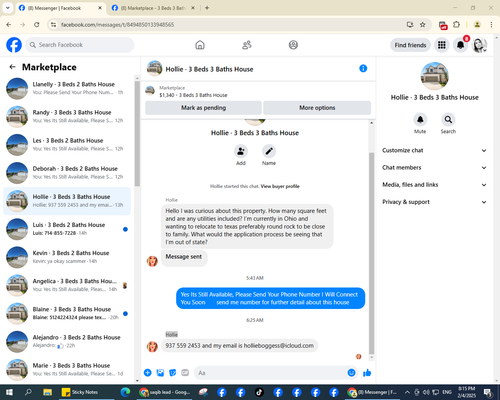Click the Mark as pending button

(x=203, y=108)
